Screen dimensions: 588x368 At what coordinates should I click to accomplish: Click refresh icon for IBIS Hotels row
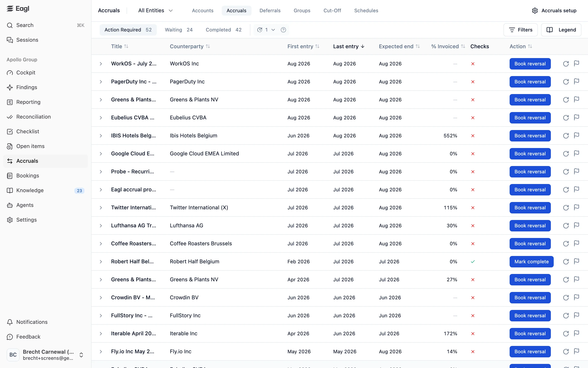pyautogui.click(x=566, y=136)
